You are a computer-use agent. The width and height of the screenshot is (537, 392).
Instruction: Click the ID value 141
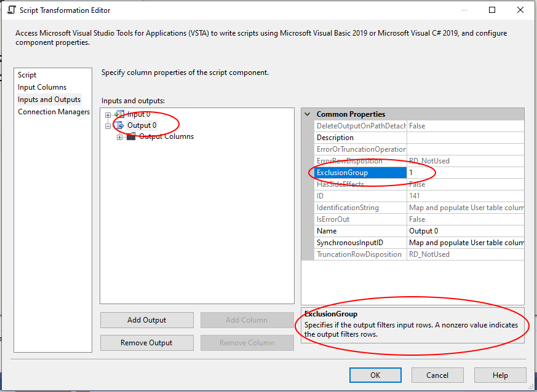tap(466, 196)
